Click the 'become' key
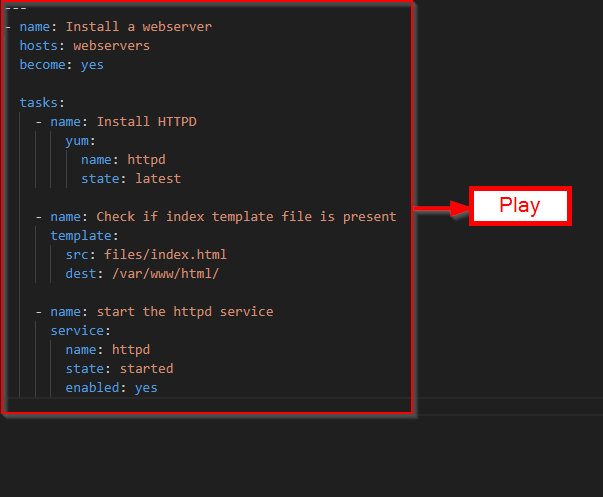The height and width of the screenshot is (497, 603). [42, 65]
